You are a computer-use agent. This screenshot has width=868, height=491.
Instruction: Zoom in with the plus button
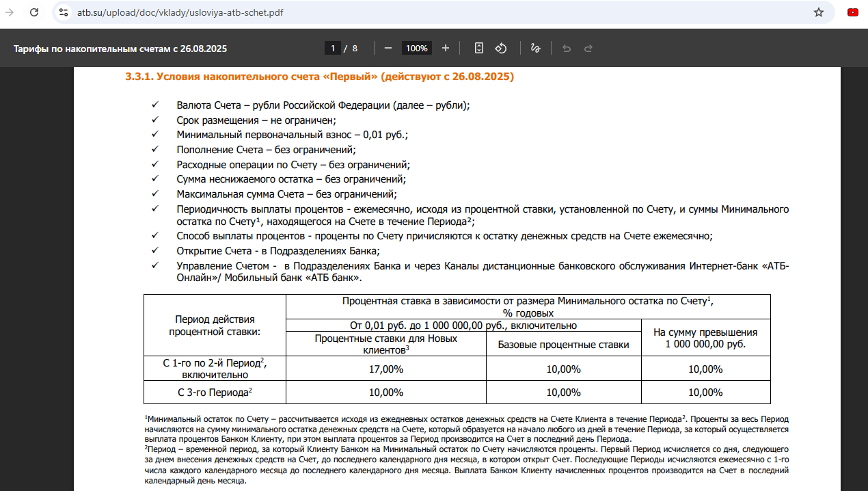(x=446, y=48)
